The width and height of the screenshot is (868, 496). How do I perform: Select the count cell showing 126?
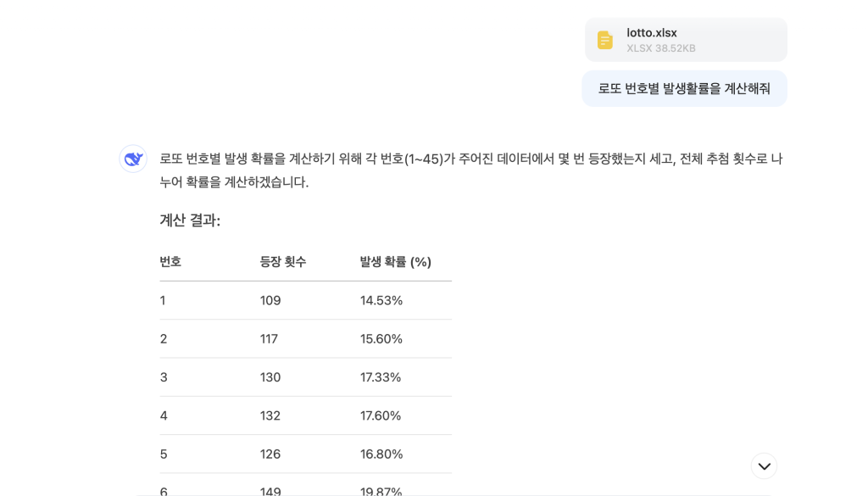[270, 454]
